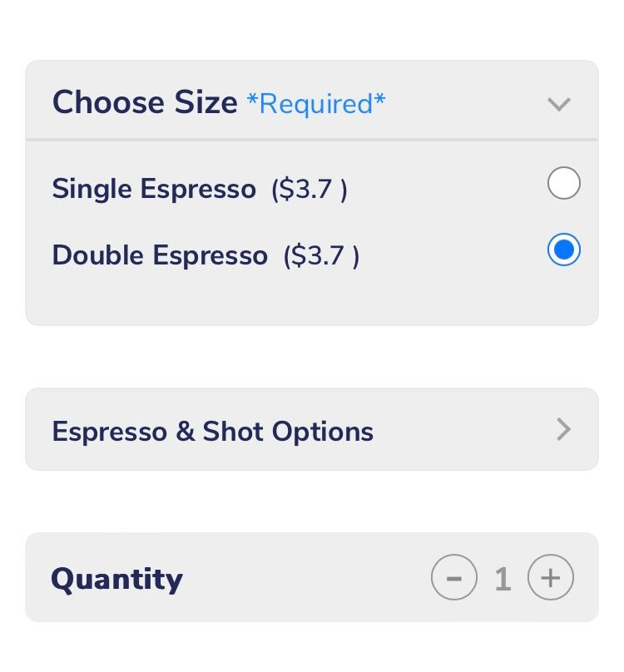Click the Quantity label text
This screenshot has width=624, height=672.
(x=116, y=579)
